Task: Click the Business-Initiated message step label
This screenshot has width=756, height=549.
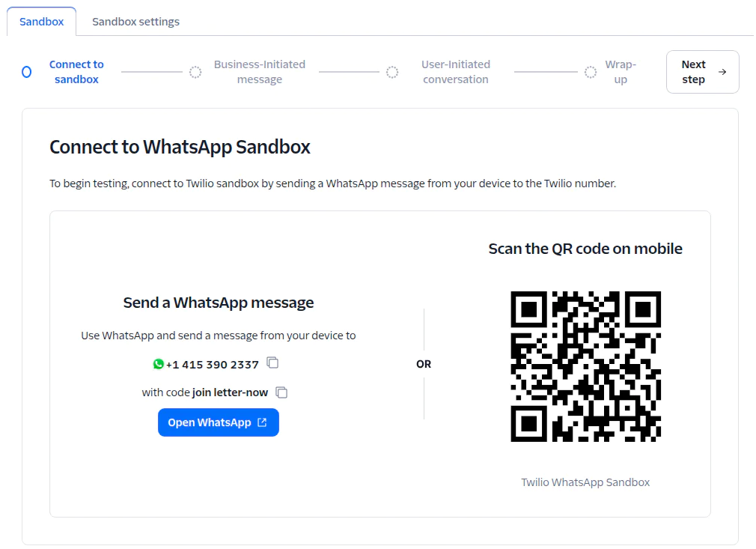Action: pyautogui.click(x=260, y=72)
